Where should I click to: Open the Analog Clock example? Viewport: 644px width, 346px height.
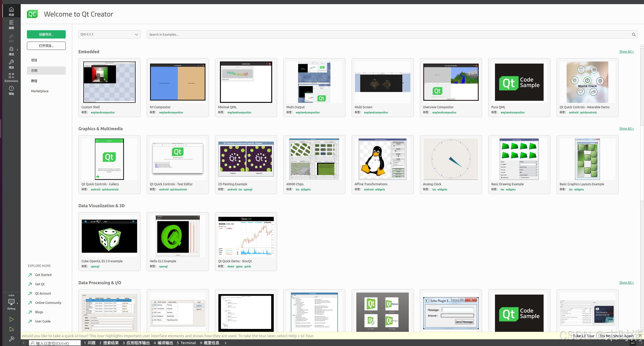(x=451, y=164)
